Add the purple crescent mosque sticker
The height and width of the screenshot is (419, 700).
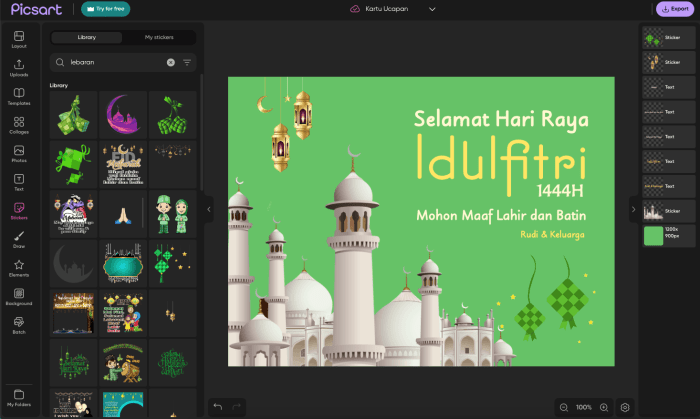[123, 115]
